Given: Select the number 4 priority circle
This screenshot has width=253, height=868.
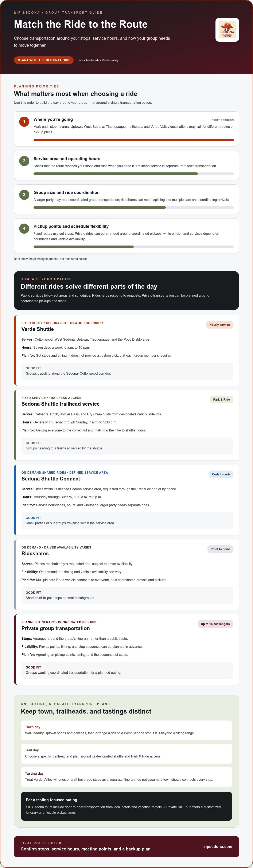Looking at the screenshot, I should (24, 228).
